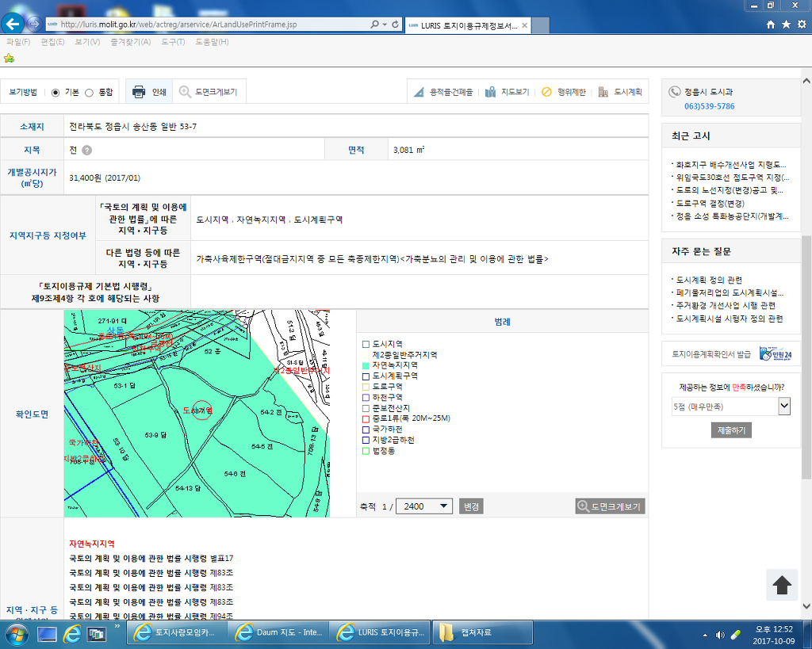This screenshot has width=812, height=649.
Task: Open the 폐기물처리업의 도시계획시설 FAQ link
Action: coord(730,293)
